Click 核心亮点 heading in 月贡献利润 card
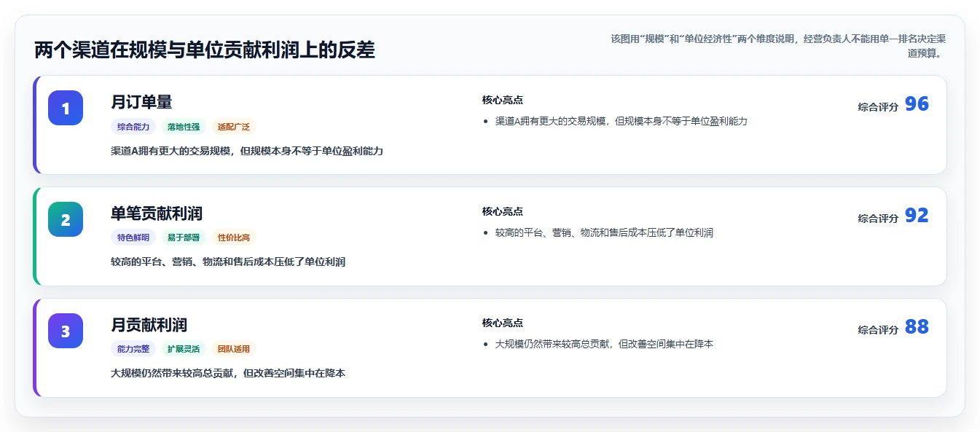 [x=502, y=323]
